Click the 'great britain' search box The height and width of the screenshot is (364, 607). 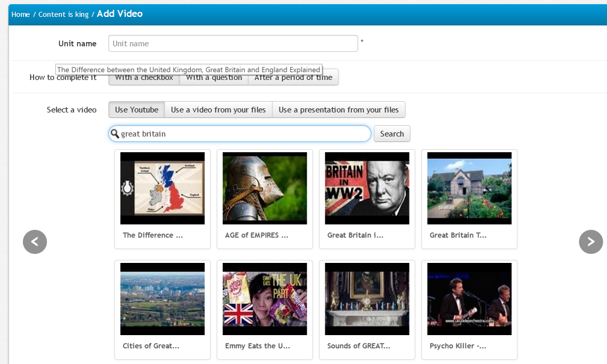coord(241,134)
